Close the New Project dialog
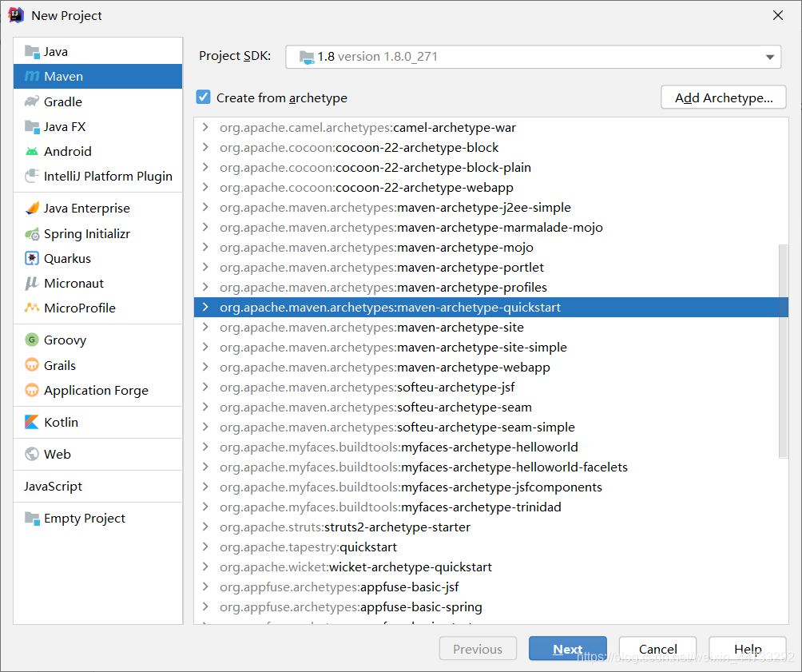The height and width of the screenshot is (672, 802). tap(778, 15)
